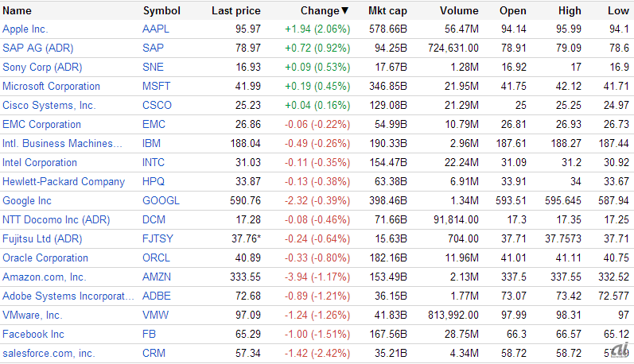
Task: Open the Facebook Inc company link
Action: coord(33,335)
